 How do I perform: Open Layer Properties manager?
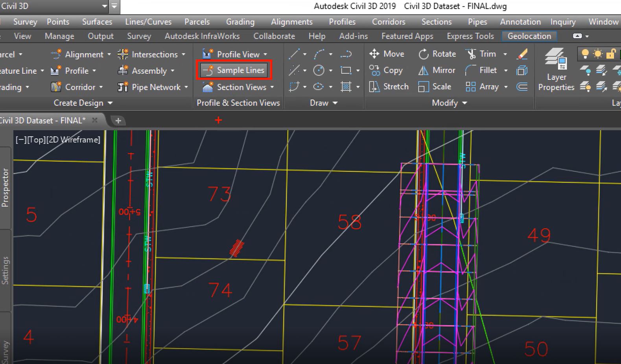pyautogui.click(x=556, y=70)
